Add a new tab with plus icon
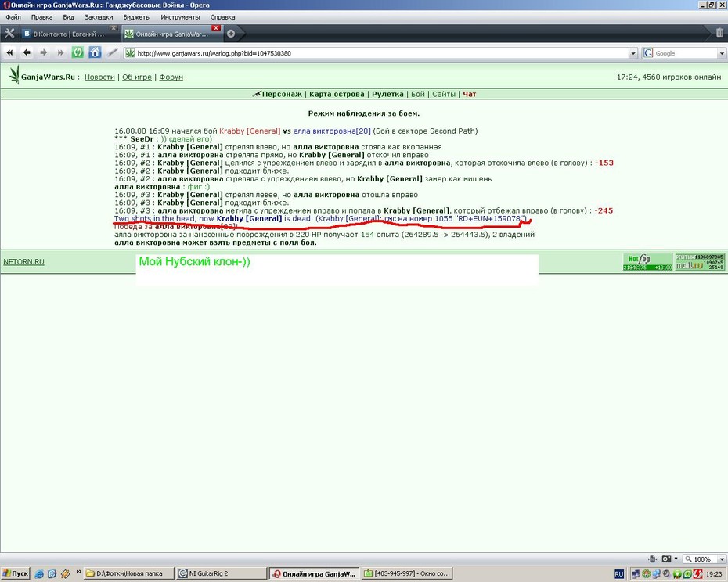 (231, 34)
